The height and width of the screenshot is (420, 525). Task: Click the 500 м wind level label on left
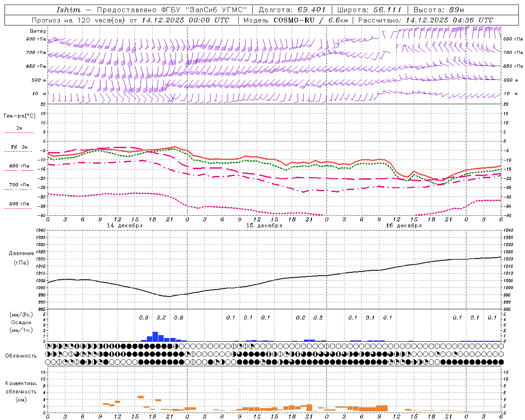[x=39, y=80]
